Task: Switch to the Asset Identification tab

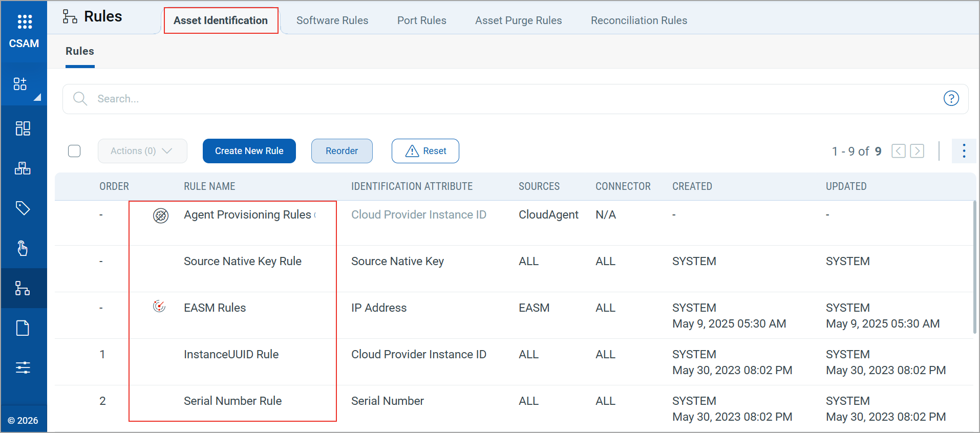Action: [x=221, y=20]
